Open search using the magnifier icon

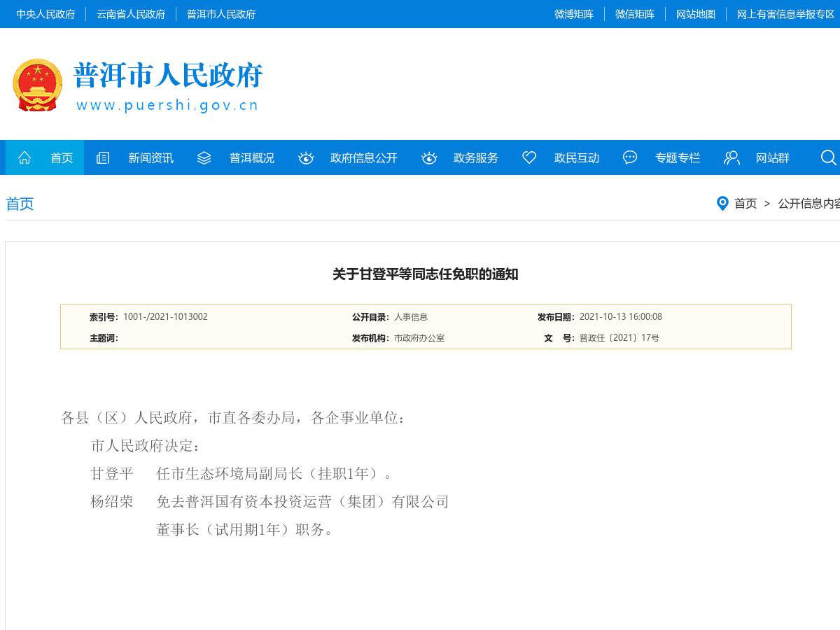click(829, 157)
